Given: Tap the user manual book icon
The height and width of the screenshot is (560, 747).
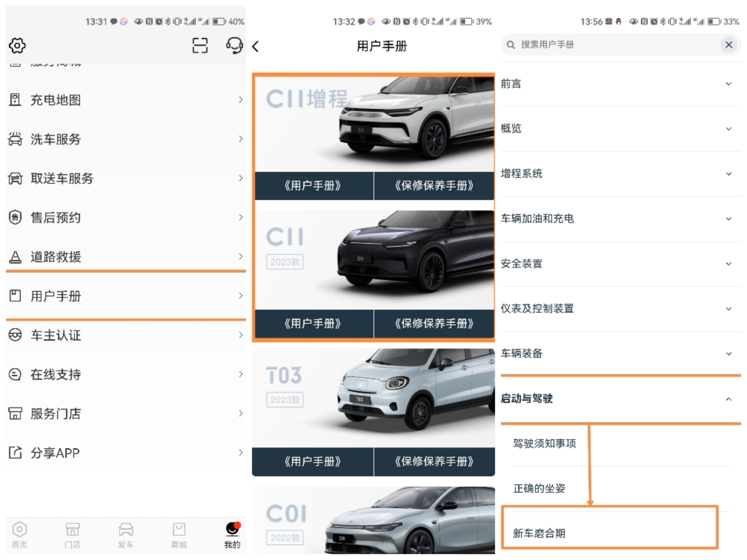Looking at the screenshot, I should tap(15, 296).
